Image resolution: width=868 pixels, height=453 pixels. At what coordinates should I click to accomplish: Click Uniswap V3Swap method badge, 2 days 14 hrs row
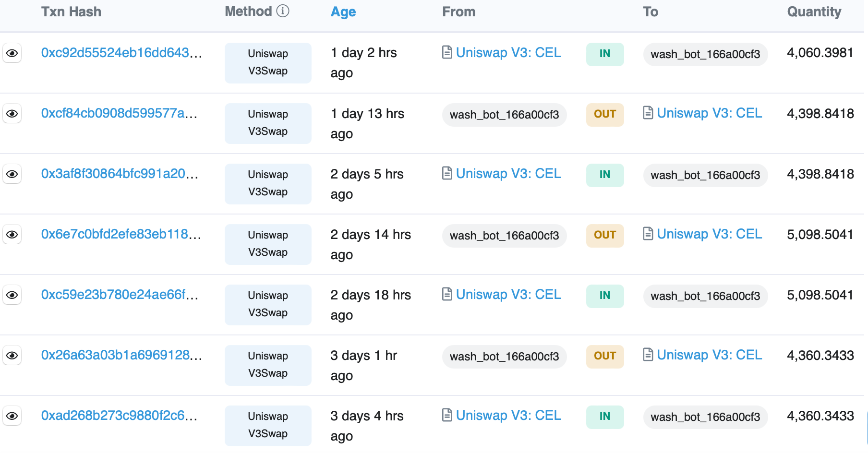268,244
